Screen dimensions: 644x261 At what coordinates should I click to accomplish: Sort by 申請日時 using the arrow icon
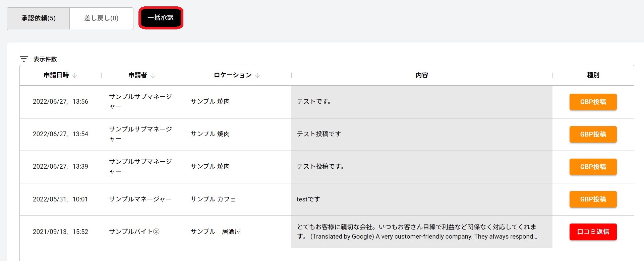click(x=75, y=76)
